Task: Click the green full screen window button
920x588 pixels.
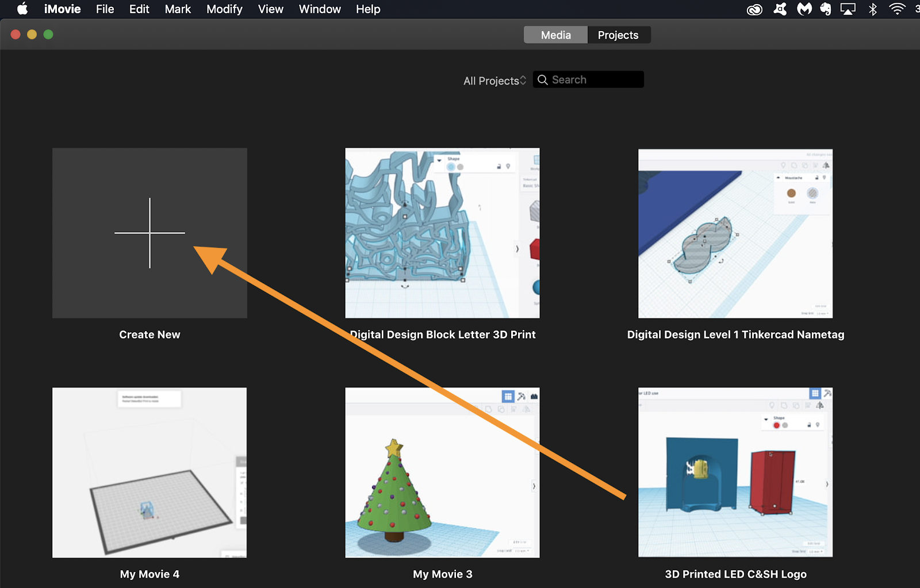Action: coord(48,34)
